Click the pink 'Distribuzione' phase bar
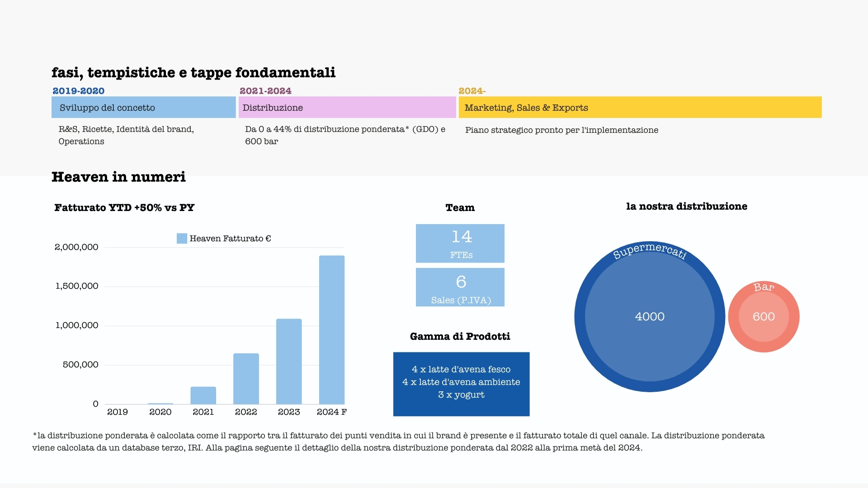Screen dimensions: 868x488 347,107
